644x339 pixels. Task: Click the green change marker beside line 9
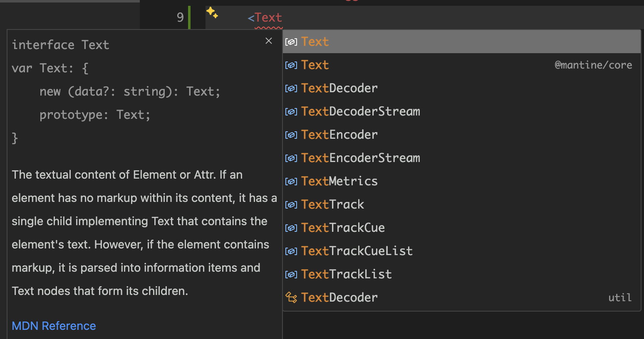[x=189, y=17]
